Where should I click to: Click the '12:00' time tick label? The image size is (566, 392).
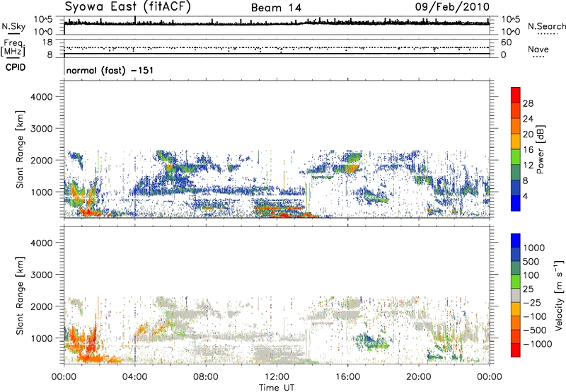coord(277,377)
